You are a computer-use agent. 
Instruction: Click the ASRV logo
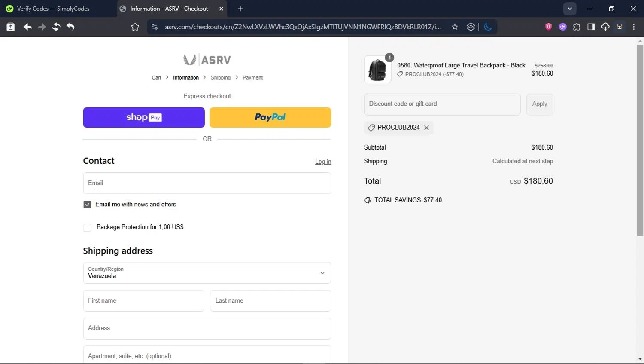pos(207,60)
